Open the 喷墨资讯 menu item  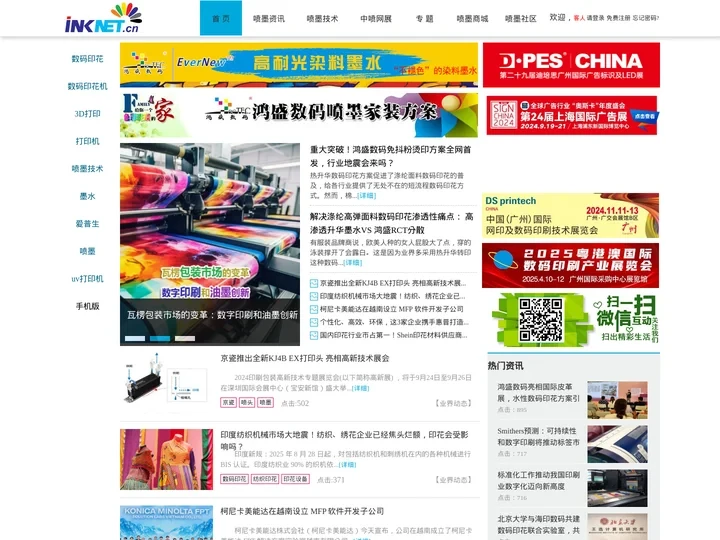(269, 19)
